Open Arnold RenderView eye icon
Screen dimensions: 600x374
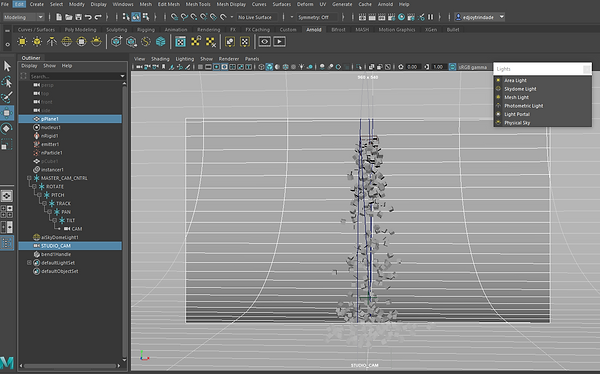click(264, 41)
